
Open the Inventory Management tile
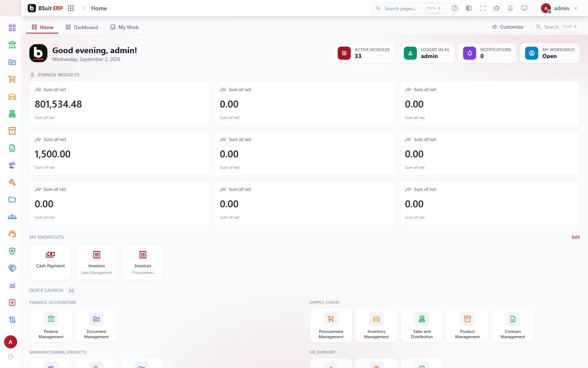(376, 325)
